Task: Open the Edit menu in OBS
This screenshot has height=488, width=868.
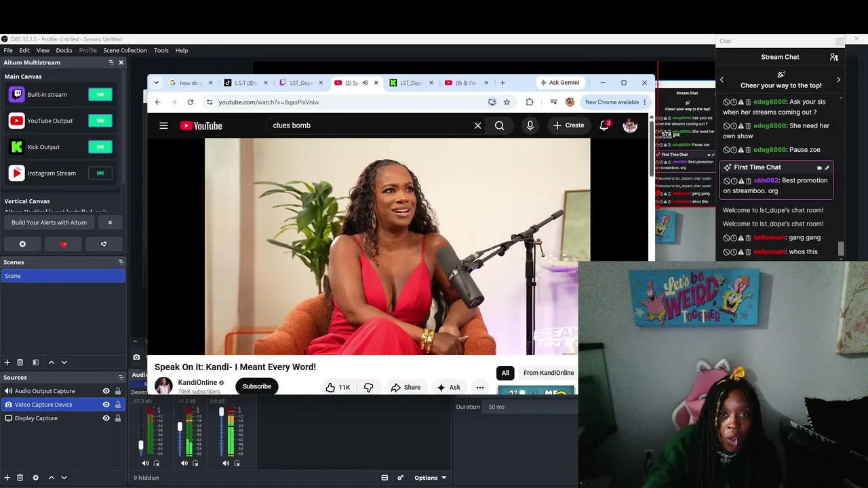Action: tap(24, 50)
